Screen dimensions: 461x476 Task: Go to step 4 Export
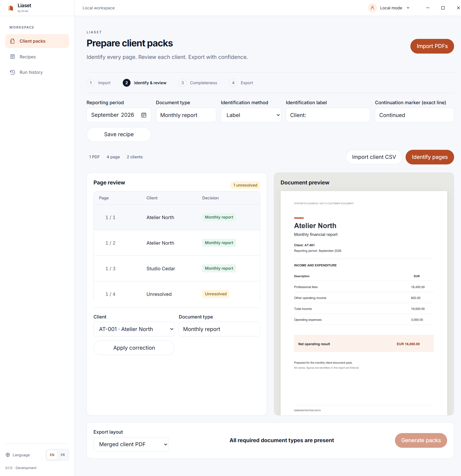pyautogui.click(x=241, y=83)
